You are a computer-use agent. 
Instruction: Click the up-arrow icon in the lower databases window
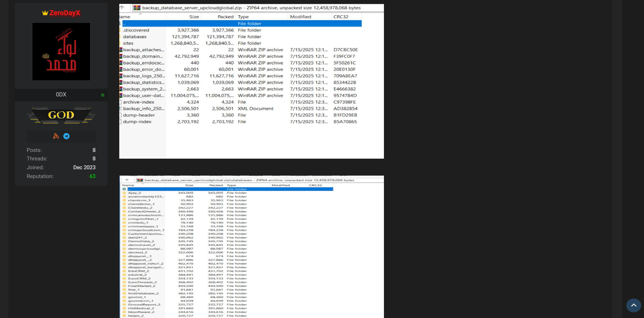coord(127,180)
